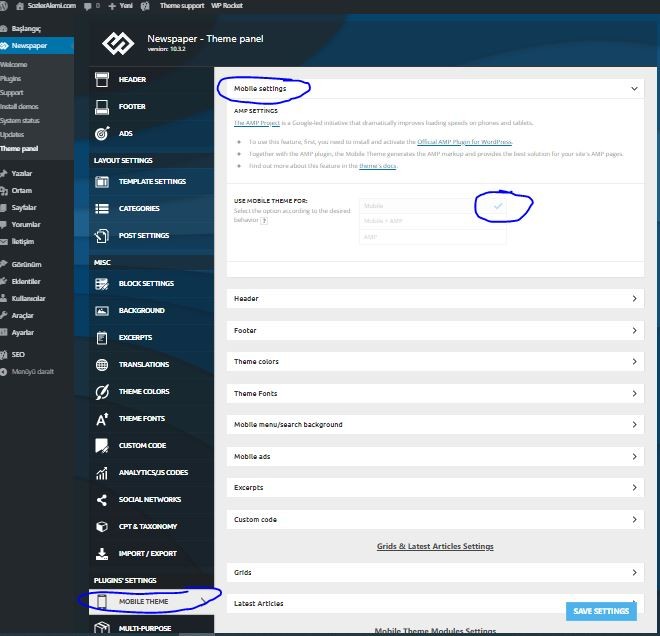Image resolution: width=660 pixels, height=636 pixels.
Task: Click the Mobile Theme phone icon
Action: click(x=102, y=601)
